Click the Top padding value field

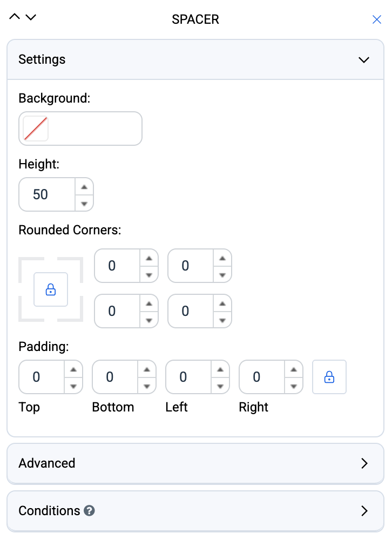(42, 377)
